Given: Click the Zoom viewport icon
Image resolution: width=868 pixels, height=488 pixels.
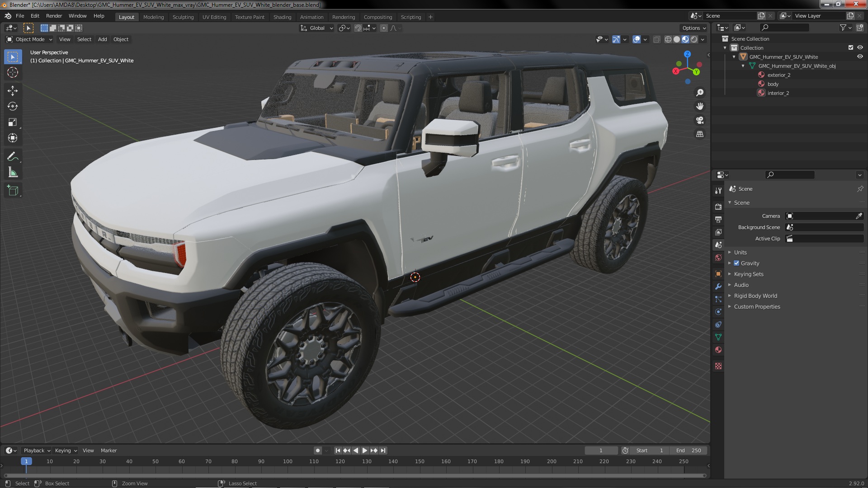Looking at the screenshot, I should (700, 93).
